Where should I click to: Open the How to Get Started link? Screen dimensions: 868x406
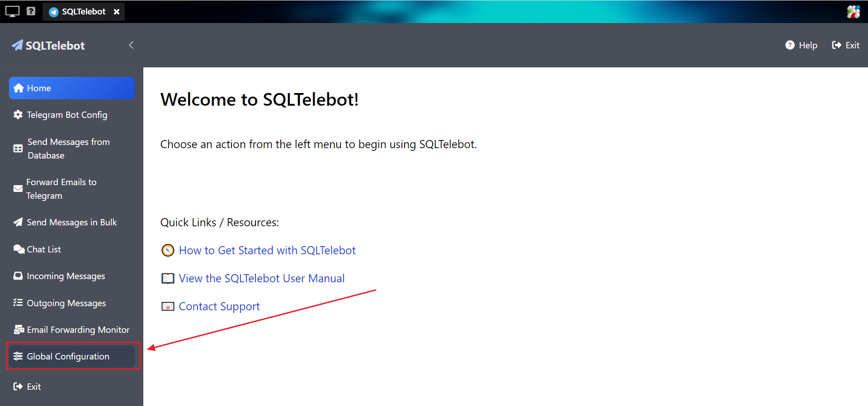[267, 250]
